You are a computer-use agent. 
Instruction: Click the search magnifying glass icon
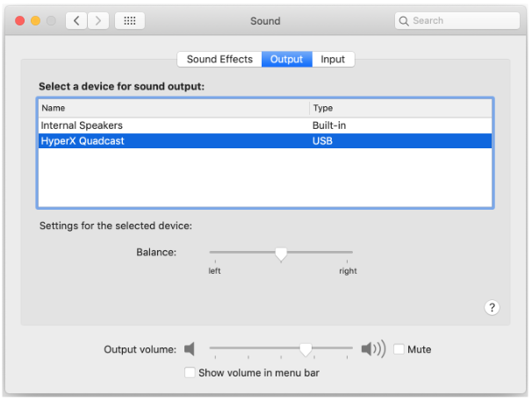tap(404, 20)
